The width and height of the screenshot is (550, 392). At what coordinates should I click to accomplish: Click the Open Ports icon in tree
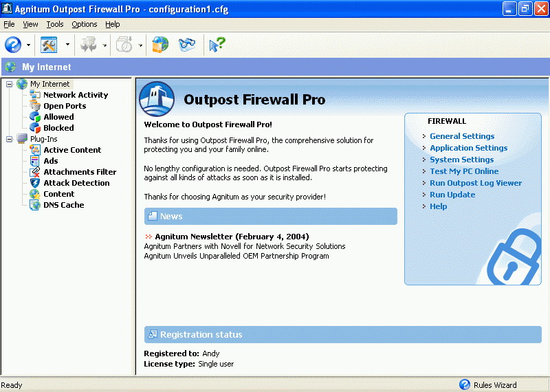pyautogui.click(x=35, y=106)
